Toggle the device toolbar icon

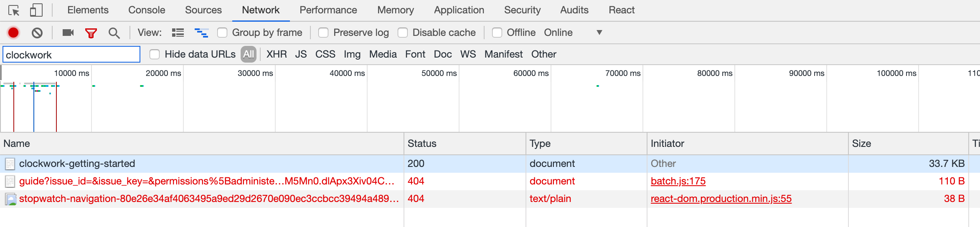click(x=36, y=10)
